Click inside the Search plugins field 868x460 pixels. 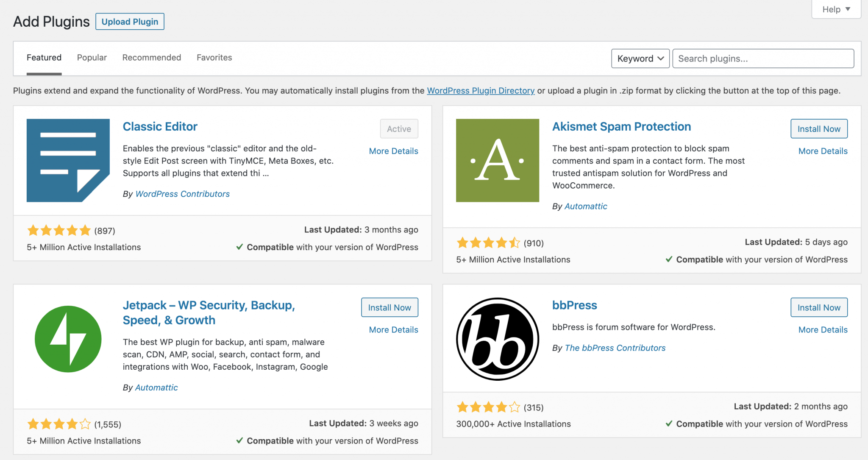(x=762, y=59)
